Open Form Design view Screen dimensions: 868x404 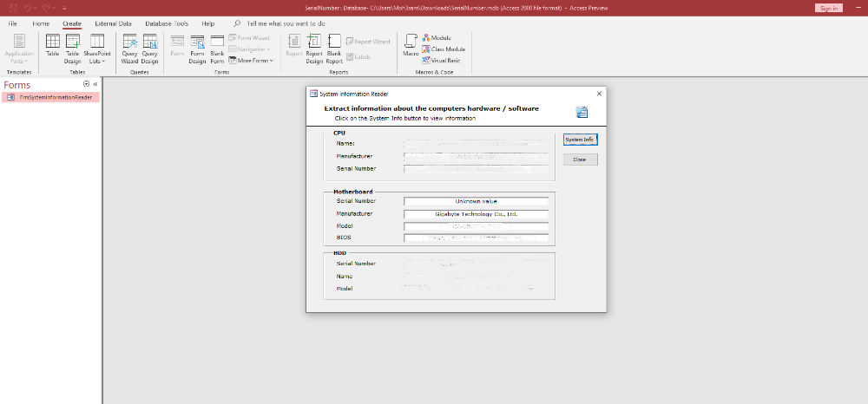point(197,49)
